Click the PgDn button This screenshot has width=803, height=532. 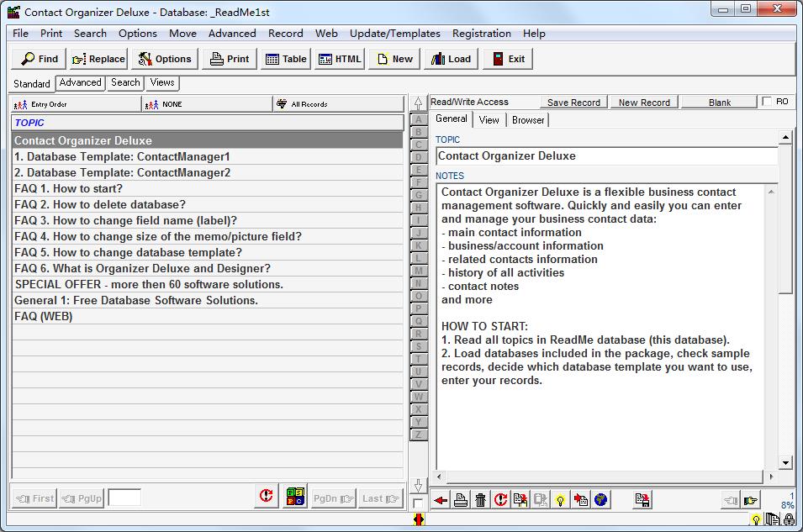click(x=333, y=498)
